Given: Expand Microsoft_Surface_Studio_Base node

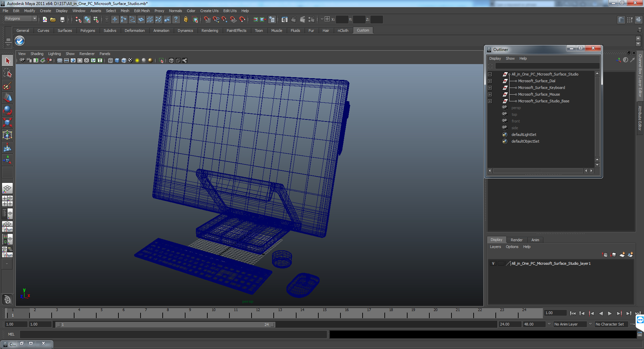Looking at the screenshot, I should [490, 101].
